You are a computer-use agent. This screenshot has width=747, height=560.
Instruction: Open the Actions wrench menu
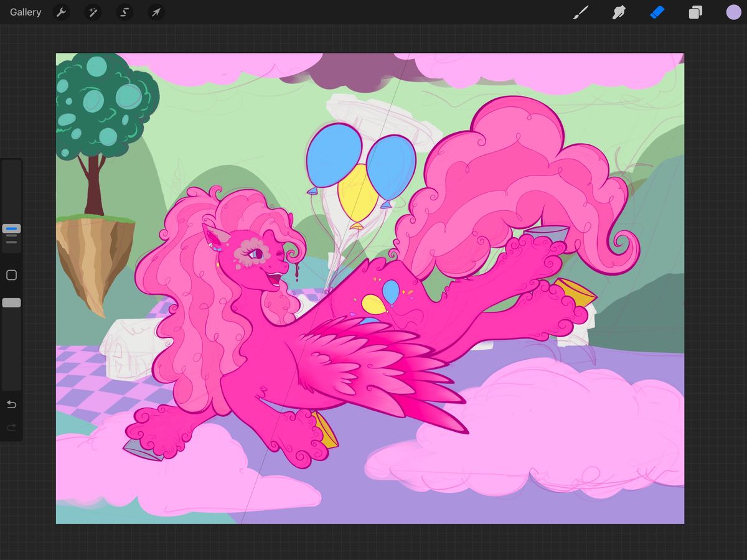click(61, 12)
